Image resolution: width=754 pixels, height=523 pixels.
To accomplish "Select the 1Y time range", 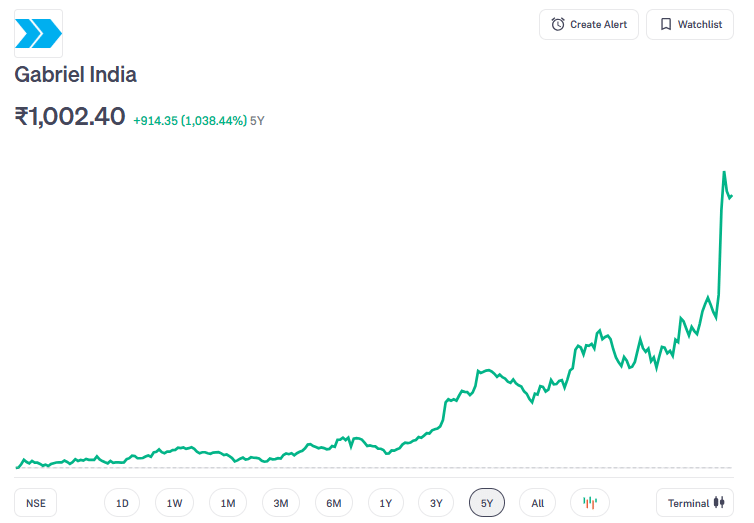I will tap(386, 503).
